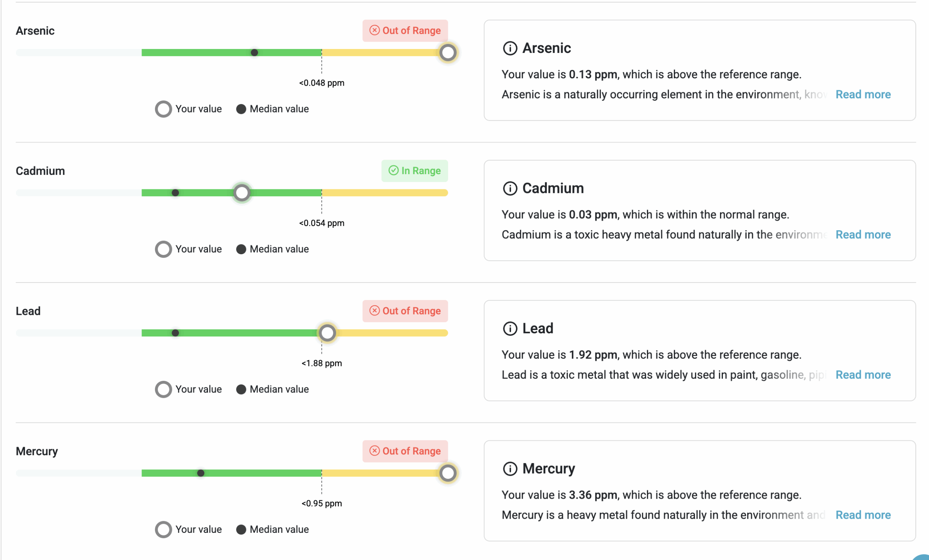929x560 pixels.
Task: Select the Your value legend marker under Arsenic
Action: coord(163,109)
